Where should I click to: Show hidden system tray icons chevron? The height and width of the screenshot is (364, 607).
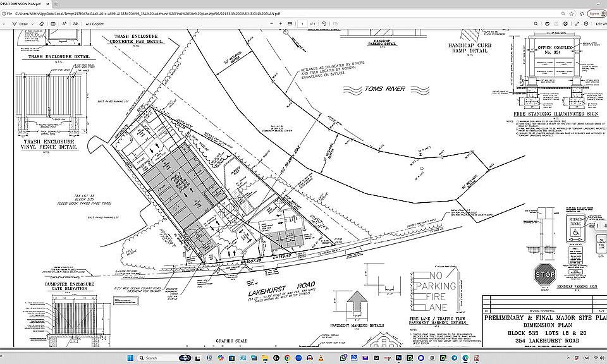tap(568, 358)
